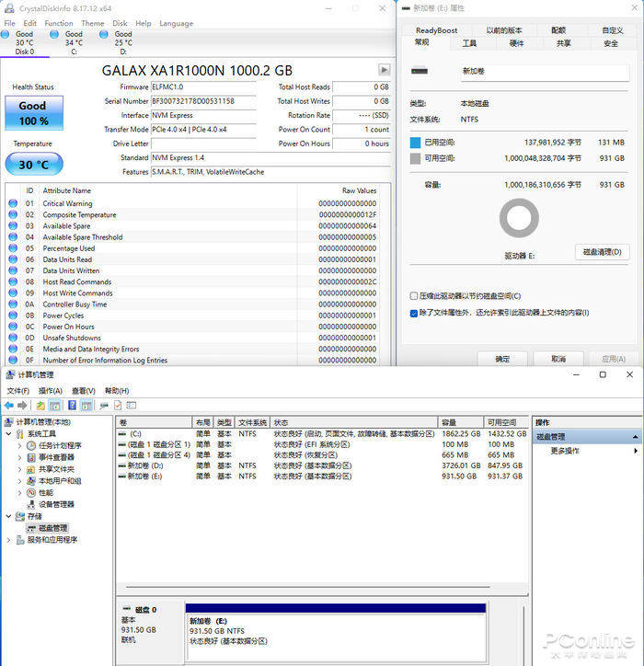644x666 pixels.
Task: Click the list settings toolbar icon
Action: pos(132,405)
